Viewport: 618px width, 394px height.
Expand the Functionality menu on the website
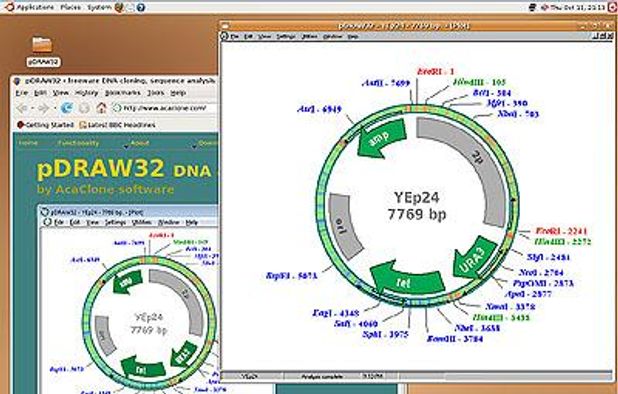point(78,143)
